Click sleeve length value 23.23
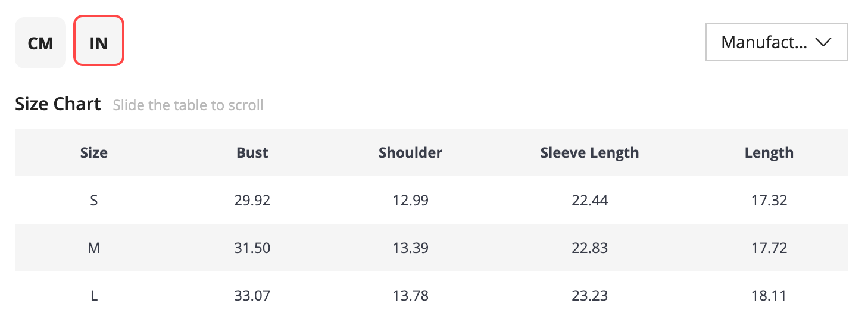The image size is (868, 331). (x=590, y=296)
